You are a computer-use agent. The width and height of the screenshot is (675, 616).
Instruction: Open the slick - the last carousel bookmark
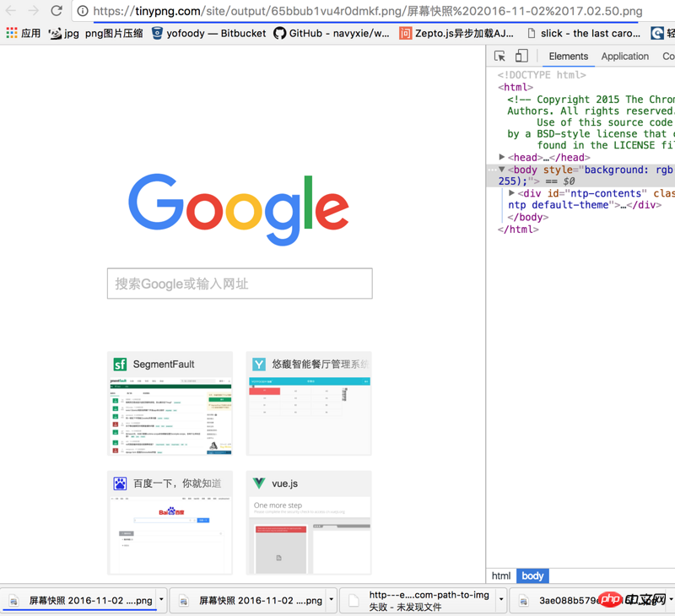(584, 33)
